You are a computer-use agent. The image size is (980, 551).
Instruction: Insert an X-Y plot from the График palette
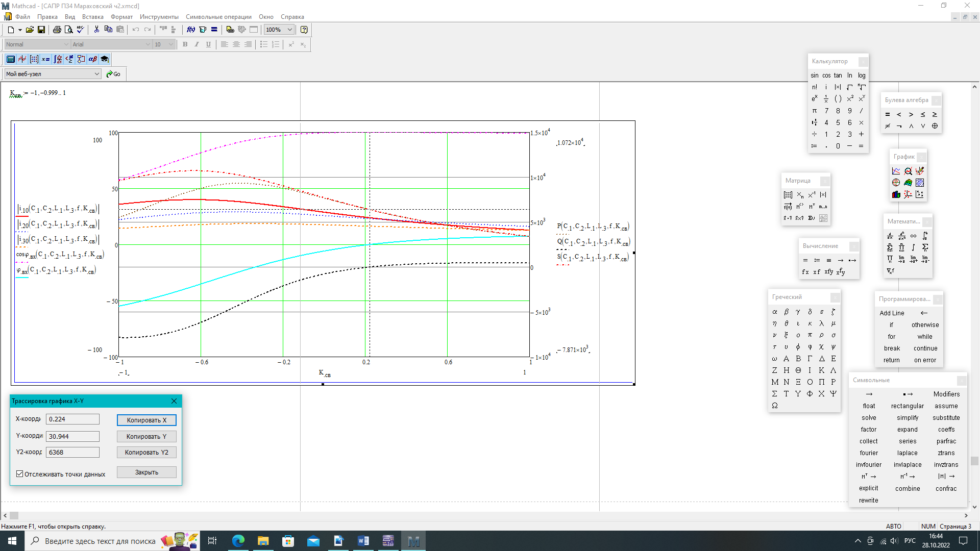tap(896, 171)
